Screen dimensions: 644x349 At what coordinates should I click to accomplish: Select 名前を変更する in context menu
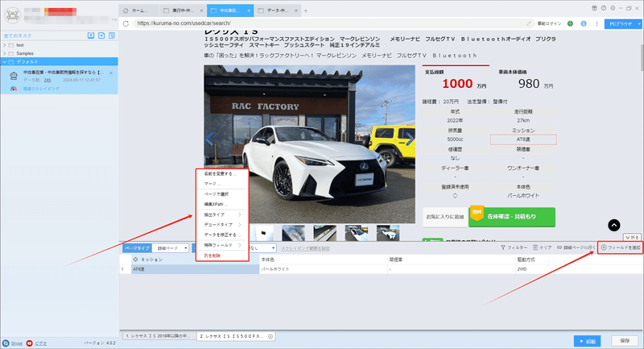click(x=222, y=174)
